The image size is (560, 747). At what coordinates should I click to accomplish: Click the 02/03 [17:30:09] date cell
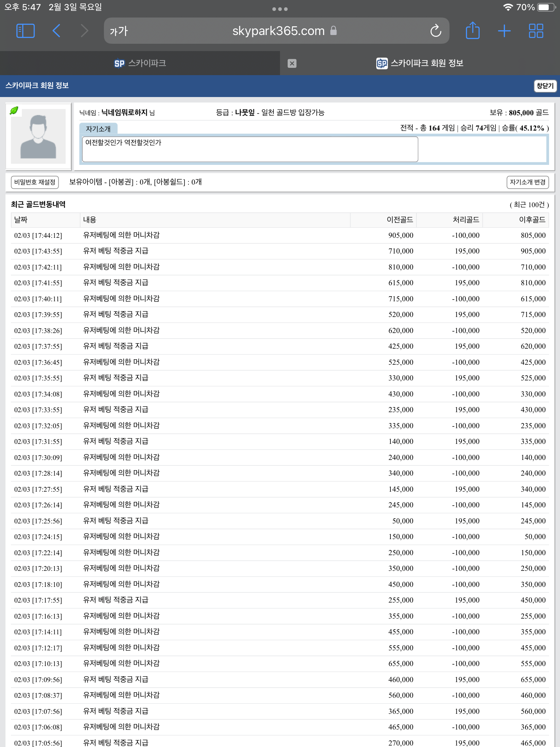[38, 457]
